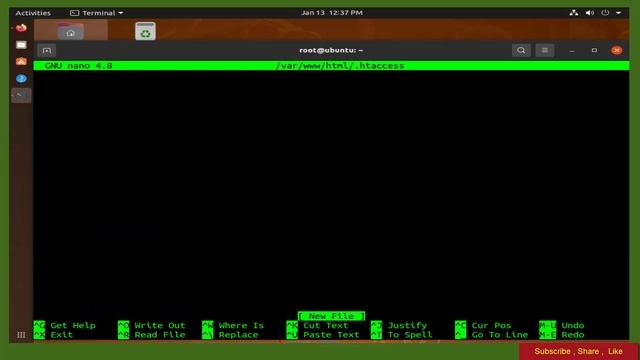Click the Exit shortcut label
The height and width of the screenshot is (360, 640).
tap(62, 335)
